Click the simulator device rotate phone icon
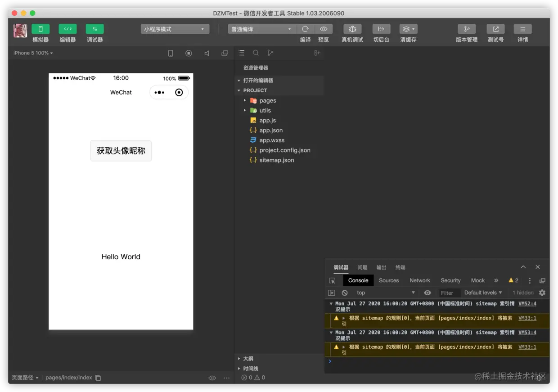The image size is (558, 392). (x=171, y=53)
